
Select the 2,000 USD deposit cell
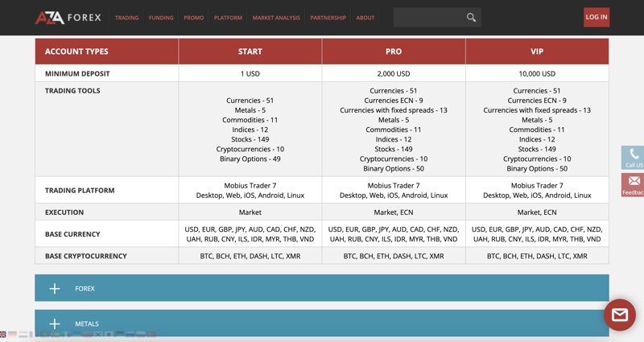click(394, 73)
